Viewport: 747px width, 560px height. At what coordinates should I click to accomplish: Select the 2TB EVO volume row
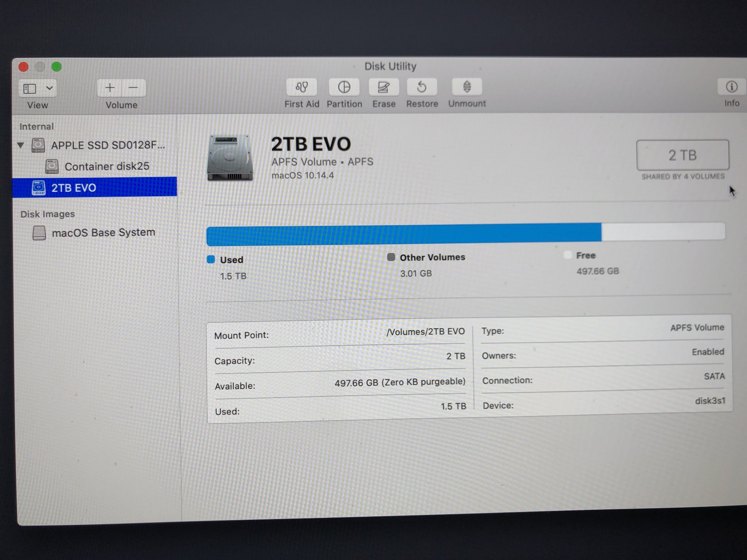[95, 187]
